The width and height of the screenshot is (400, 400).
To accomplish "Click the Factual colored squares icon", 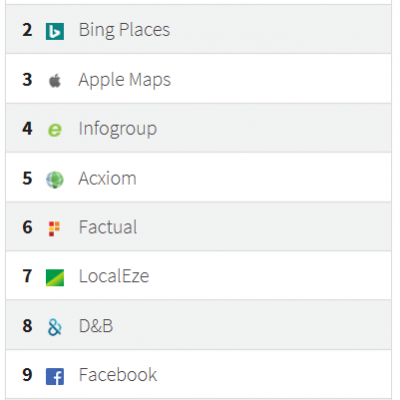I will click(x=54, y=229).
